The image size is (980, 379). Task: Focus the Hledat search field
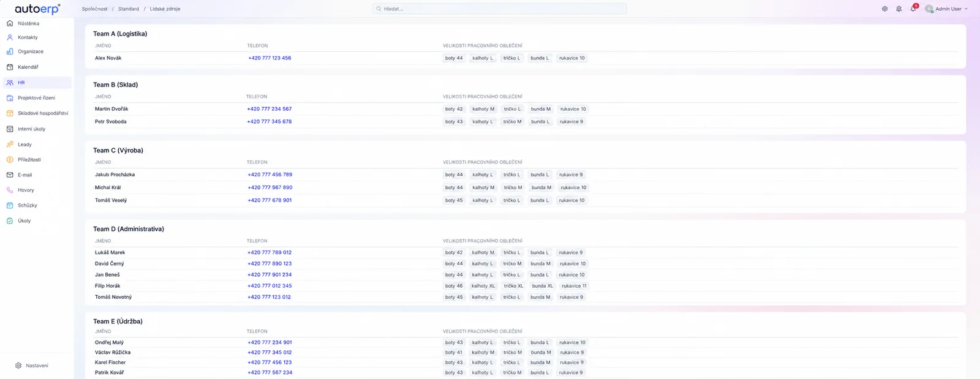499,9
